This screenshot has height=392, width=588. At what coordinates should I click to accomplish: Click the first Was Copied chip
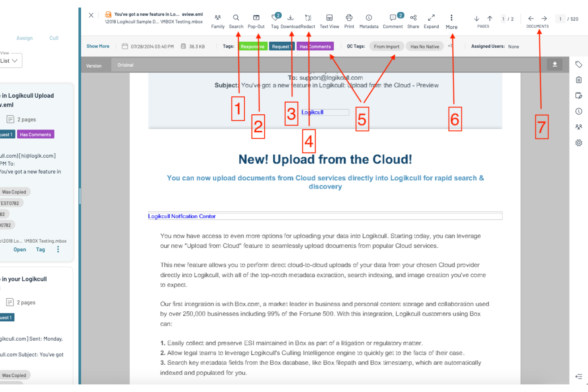pos(14,192)
